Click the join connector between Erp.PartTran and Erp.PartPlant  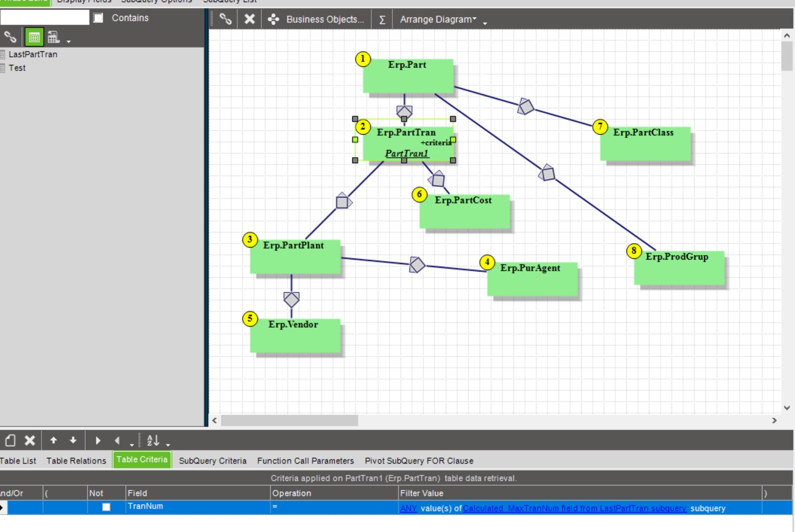tap(343, 201)
